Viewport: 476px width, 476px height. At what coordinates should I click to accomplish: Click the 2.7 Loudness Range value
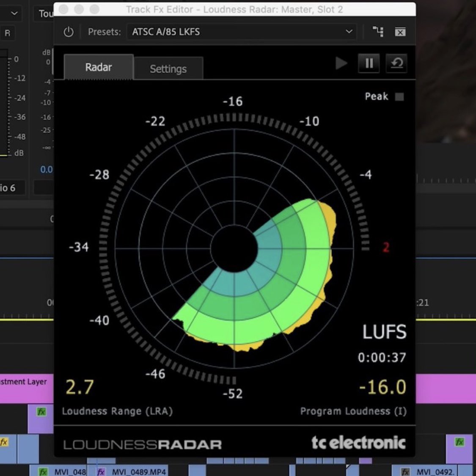[80, 387]
